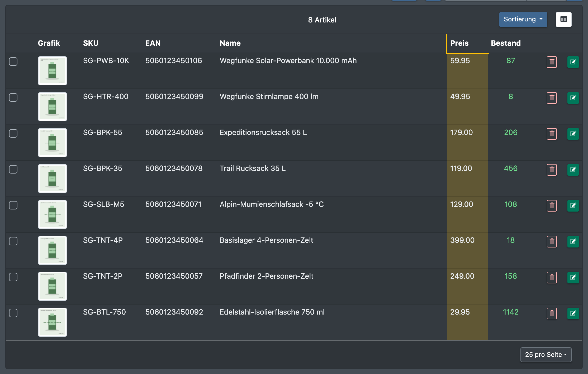Delete the Expeditionsrucksack 55 L row
Screen dimensions: 588x374
[x=552, y=134]
